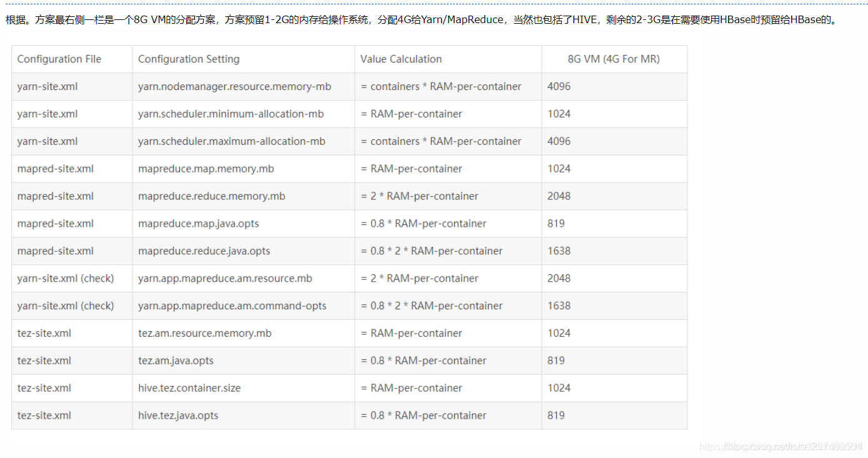This screenshot has width=868, height=458.
Task: Select the yarn.scheduler.maximum-allocation-mb setting cell
Action: point(244,142)
